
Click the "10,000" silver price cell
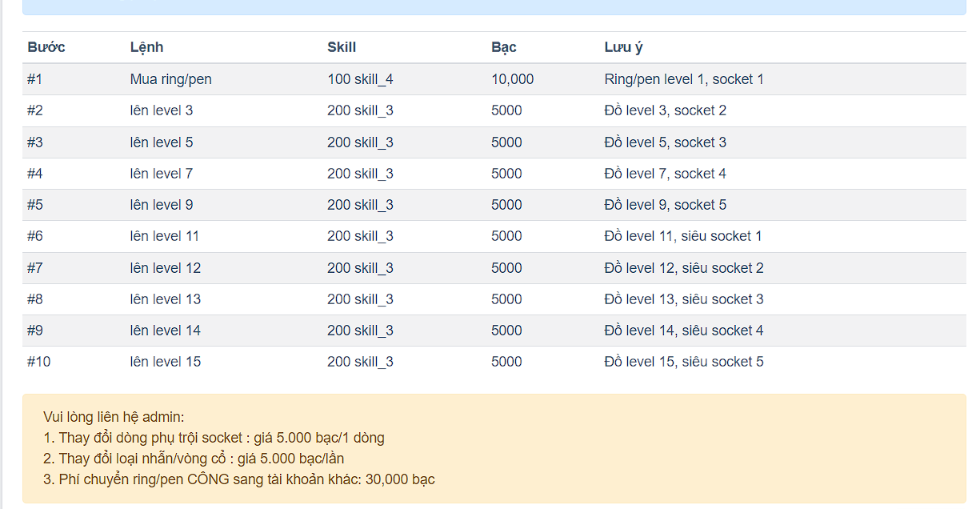[512, 79]
